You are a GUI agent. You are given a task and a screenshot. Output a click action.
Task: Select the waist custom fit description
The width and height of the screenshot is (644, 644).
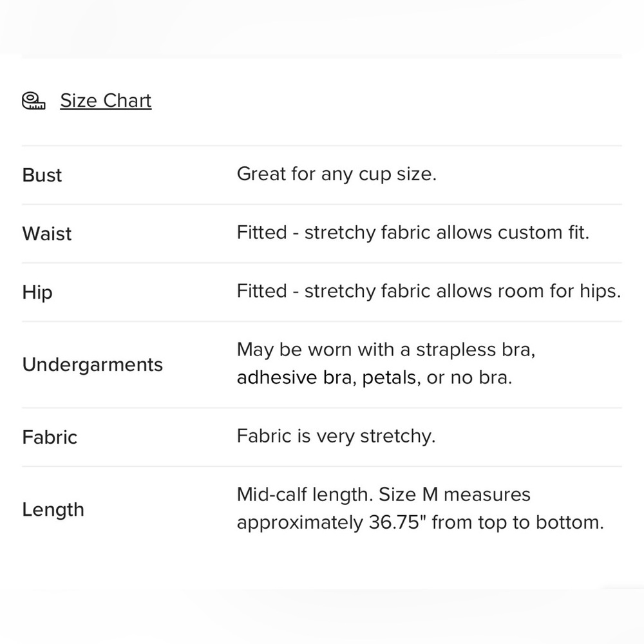[413, 232]
